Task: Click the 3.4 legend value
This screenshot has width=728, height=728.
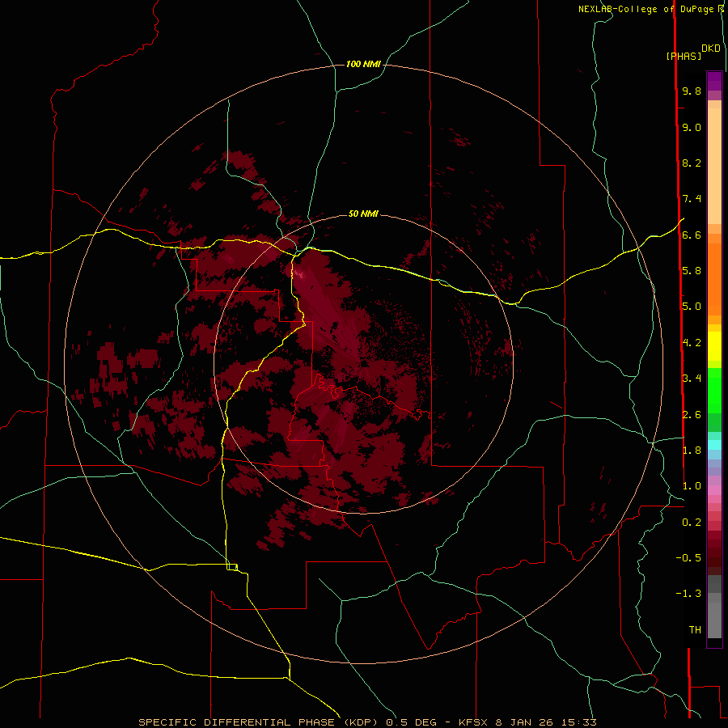Action: tap(692, 379)
